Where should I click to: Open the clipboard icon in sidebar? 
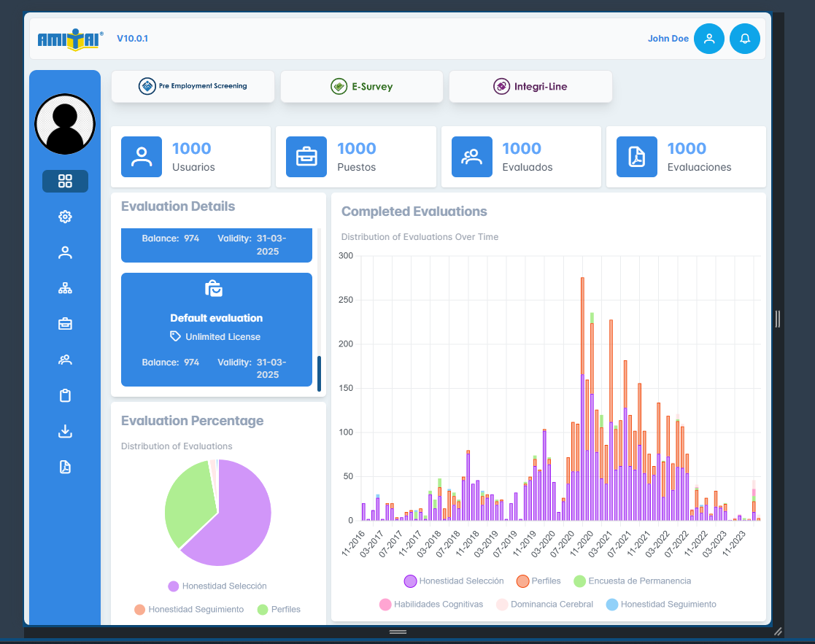(x=65, y=395)
